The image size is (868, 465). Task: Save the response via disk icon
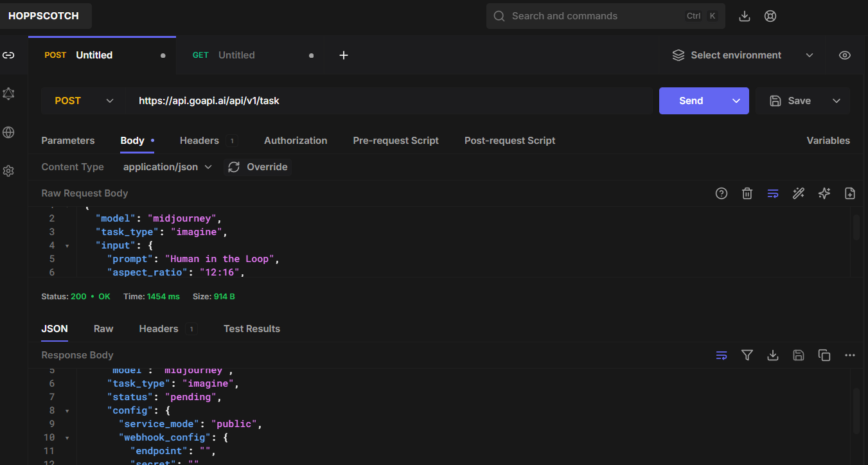[x=798, y=355]
